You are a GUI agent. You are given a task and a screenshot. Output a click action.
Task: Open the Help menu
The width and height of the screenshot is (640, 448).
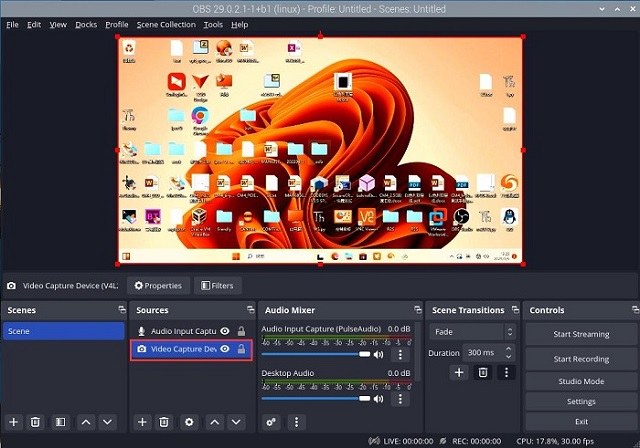pyautogui.click(x=240, y=24)
